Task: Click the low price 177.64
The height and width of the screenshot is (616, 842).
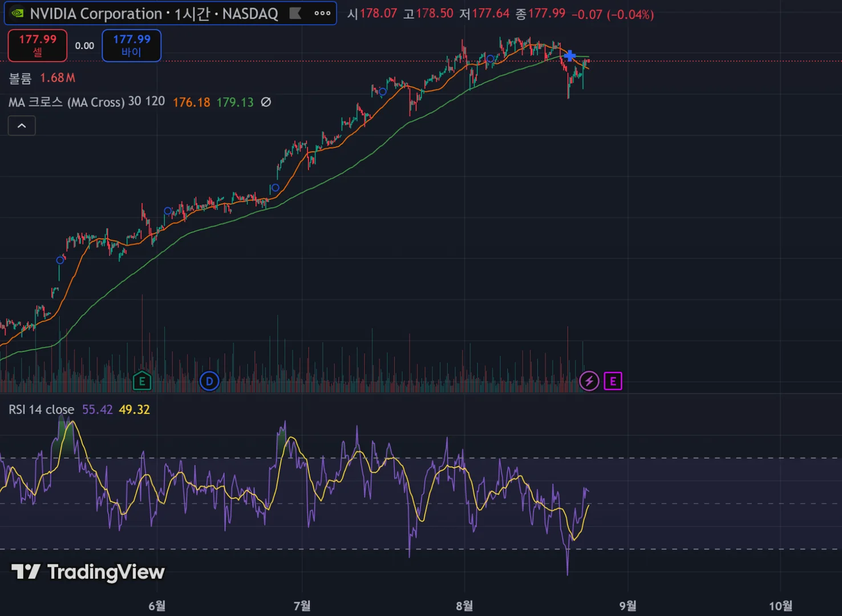Action: tap(491, 14)
